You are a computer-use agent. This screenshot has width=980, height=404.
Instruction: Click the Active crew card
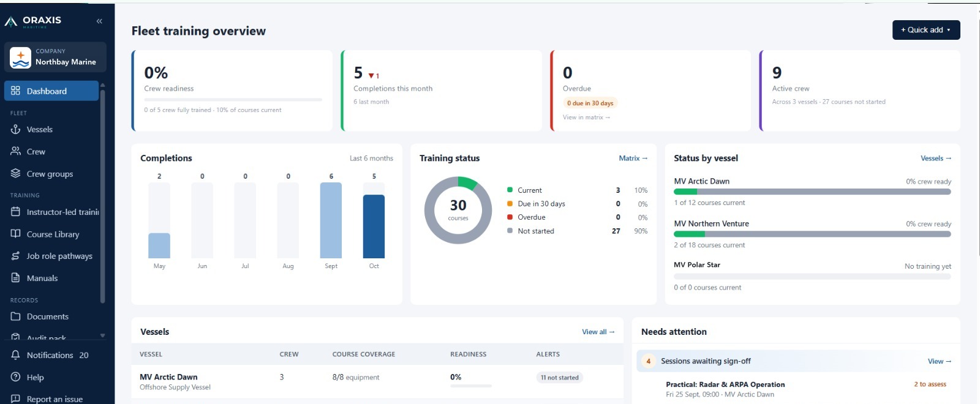860,91
